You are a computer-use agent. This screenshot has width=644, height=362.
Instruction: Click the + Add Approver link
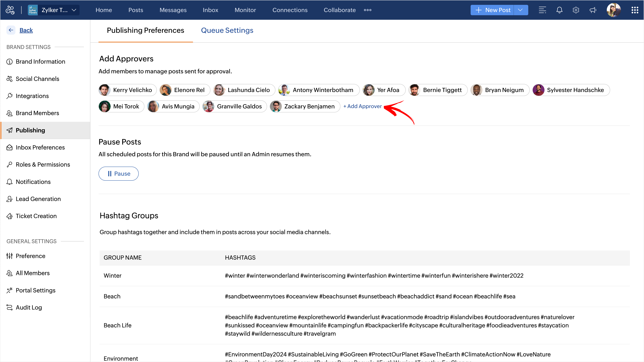(x=362, y=106)
